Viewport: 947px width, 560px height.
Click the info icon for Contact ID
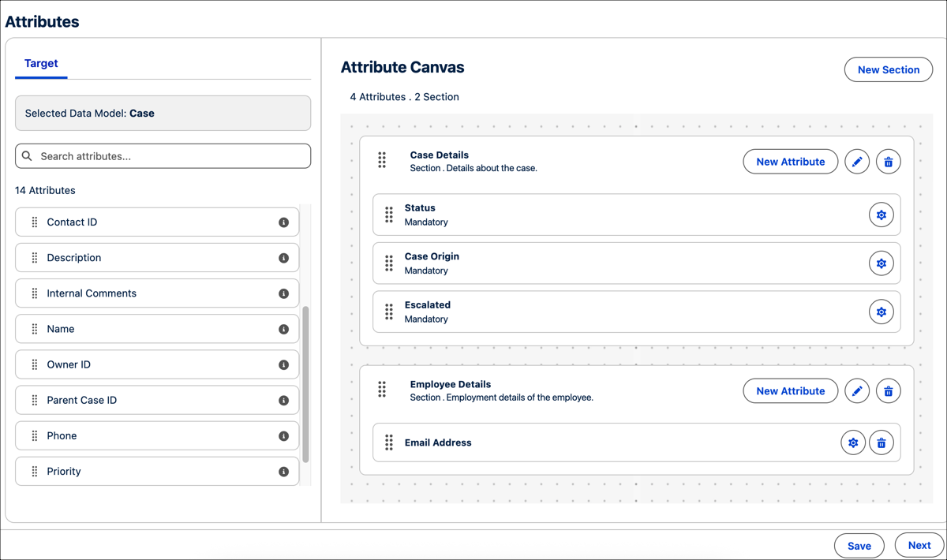tap(283, 222)
